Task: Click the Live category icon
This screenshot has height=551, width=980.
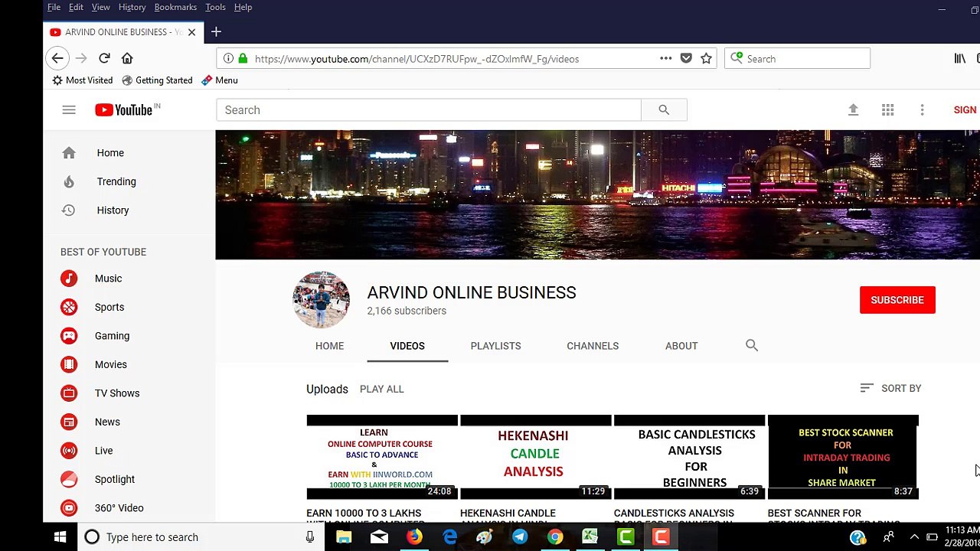Action: (x=69, y=451)
